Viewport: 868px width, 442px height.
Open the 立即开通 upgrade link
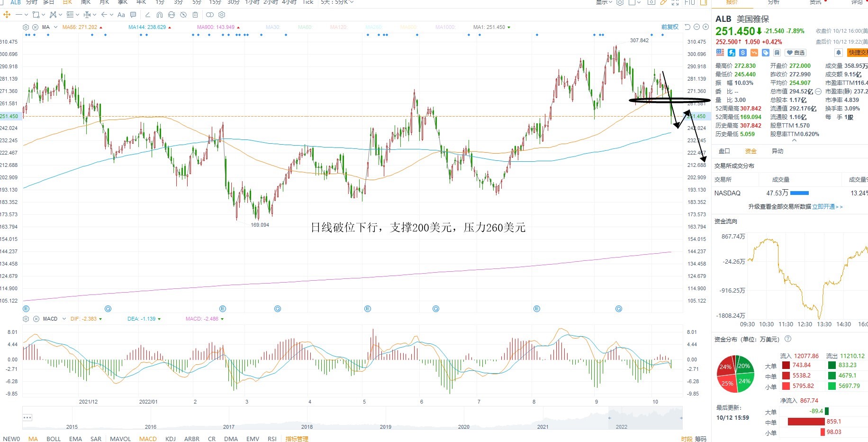pos(827,206)
